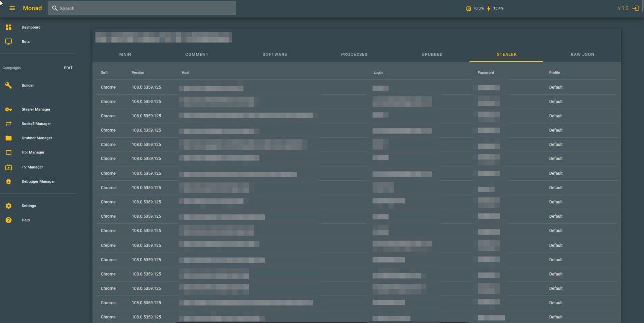644x323 pixels.
Task: Select the STEALER tab
Action: coord(507,54)
